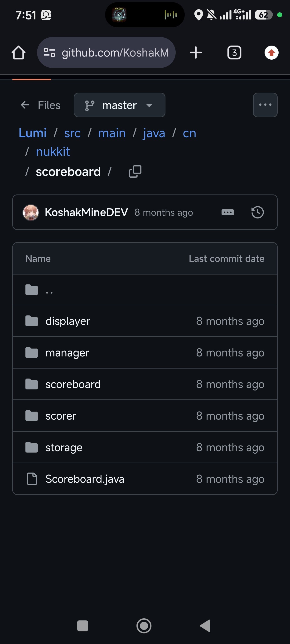Navigate to the nukkit directory
Image resolution: width=290 pixels, height=644 pixels.
coord(53,152)
